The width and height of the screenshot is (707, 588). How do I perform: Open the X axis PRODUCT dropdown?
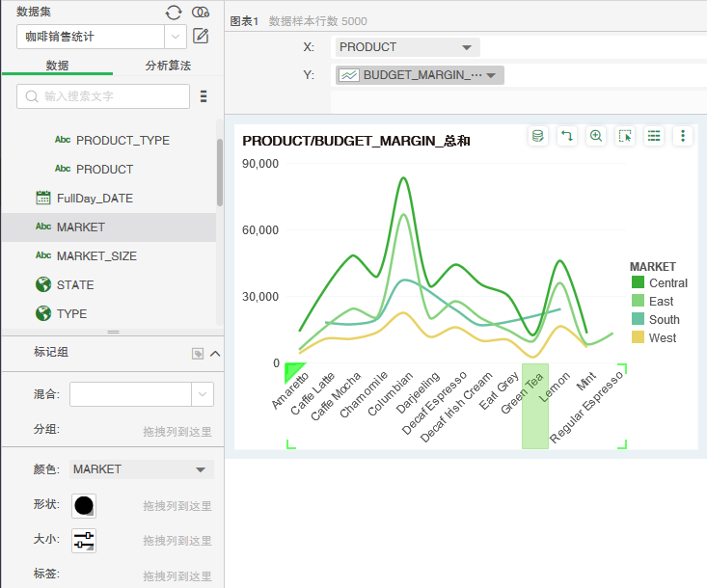point(466,47)
